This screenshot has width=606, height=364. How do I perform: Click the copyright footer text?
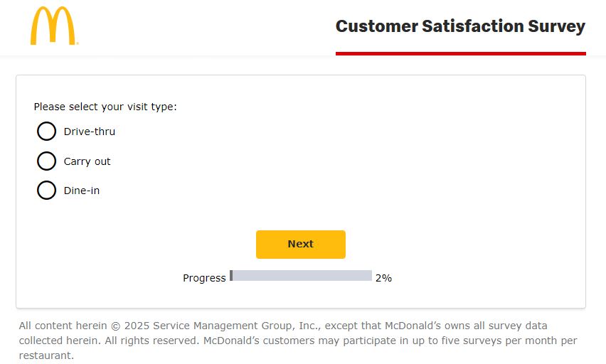(x=297, y=341)
